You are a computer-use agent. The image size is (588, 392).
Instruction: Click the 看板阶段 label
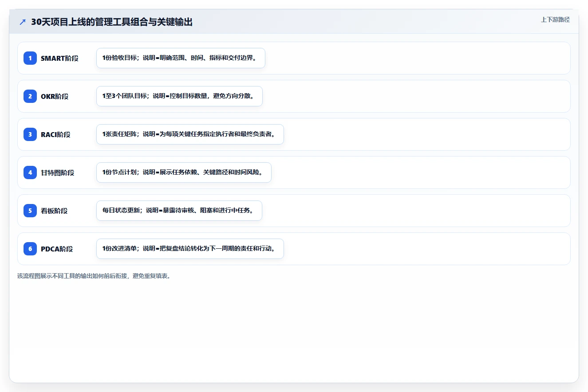[x=54, y=211]
